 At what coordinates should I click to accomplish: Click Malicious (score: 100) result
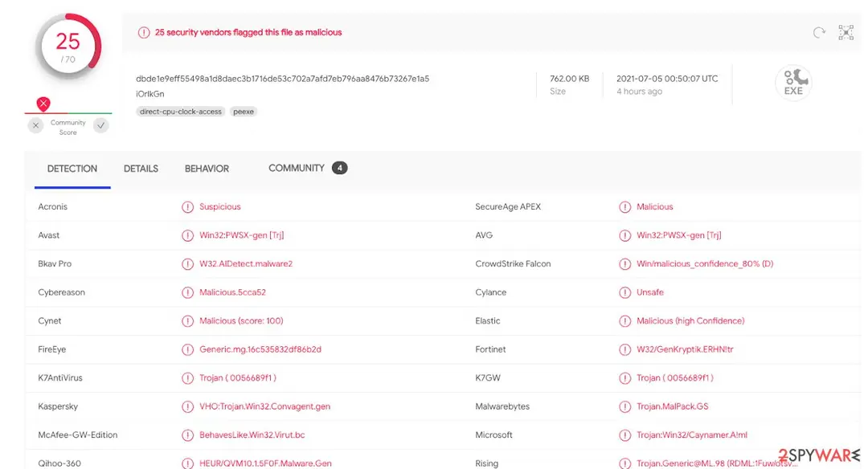[241, 320]
